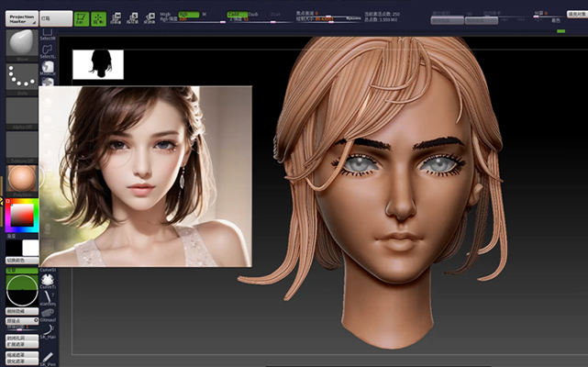This screenshot has width=588, height=367.
Task: Toggle the Dynamic brush size option
Action: point(353,18)
